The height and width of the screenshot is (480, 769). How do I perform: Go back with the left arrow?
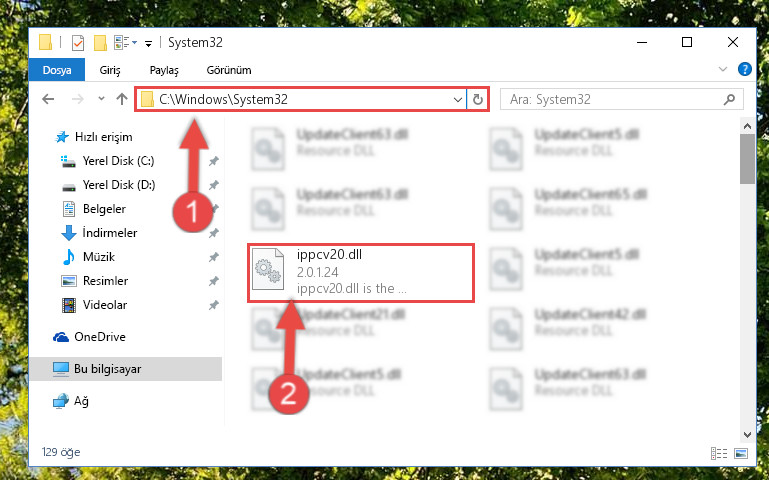coord(48,99)
